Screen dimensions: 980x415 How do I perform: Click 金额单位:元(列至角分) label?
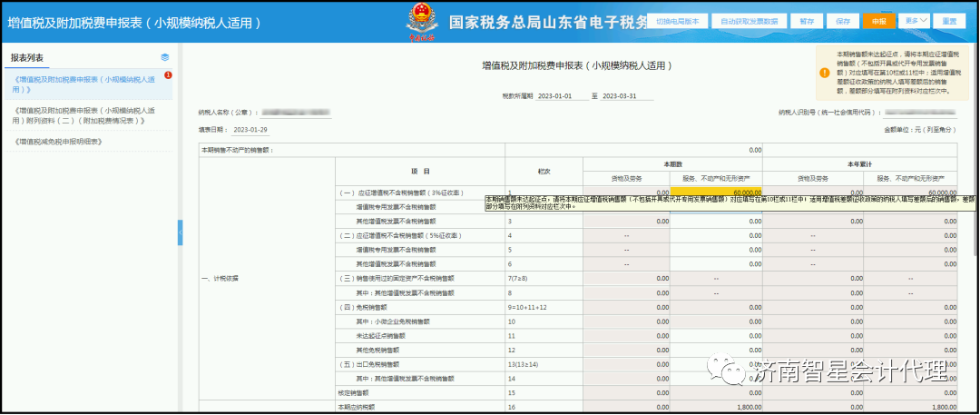coord(920,130)
